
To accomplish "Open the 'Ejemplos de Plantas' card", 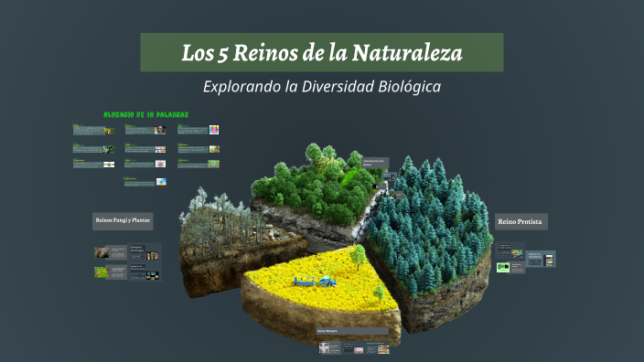I will click(145, 272).
